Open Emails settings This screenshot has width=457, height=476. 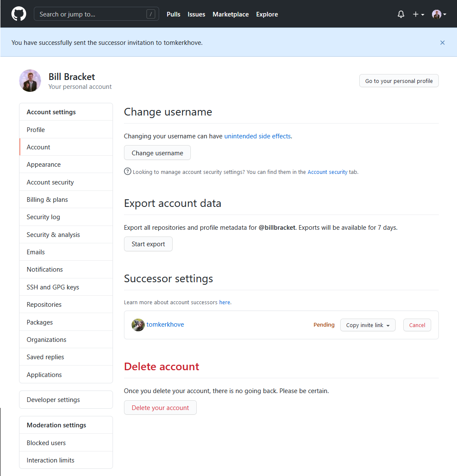66,252
